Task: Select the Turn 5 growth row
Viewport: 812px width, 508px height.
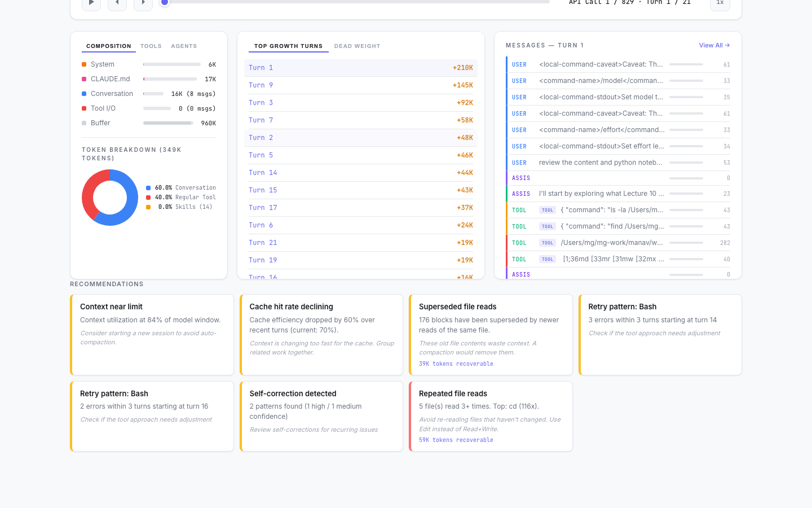Action: [x=361, y=155]
